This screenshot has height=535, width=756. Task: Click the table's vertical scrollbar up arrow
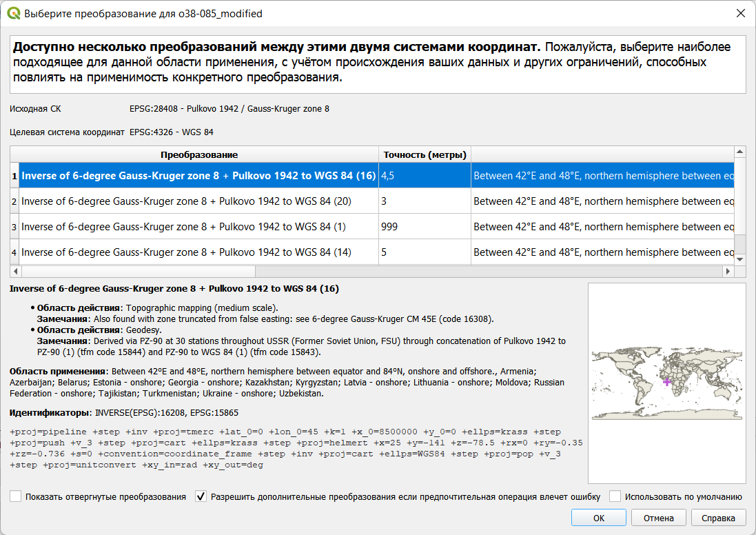tap(739, 152)
